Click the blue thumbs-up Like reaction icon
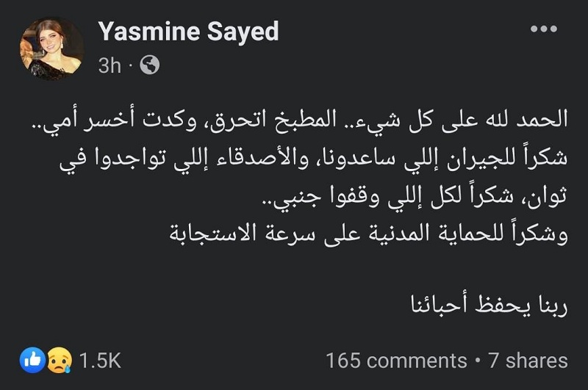 [x=32, y=360]
